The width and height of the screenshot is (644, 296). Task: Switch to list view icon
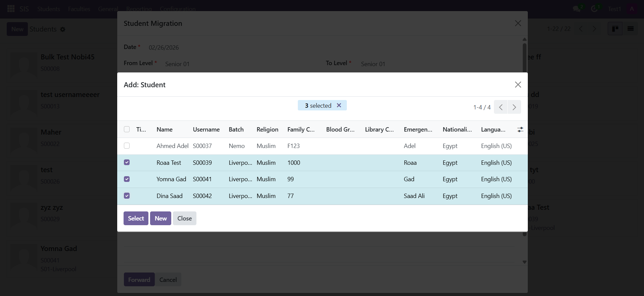(631, 29)
